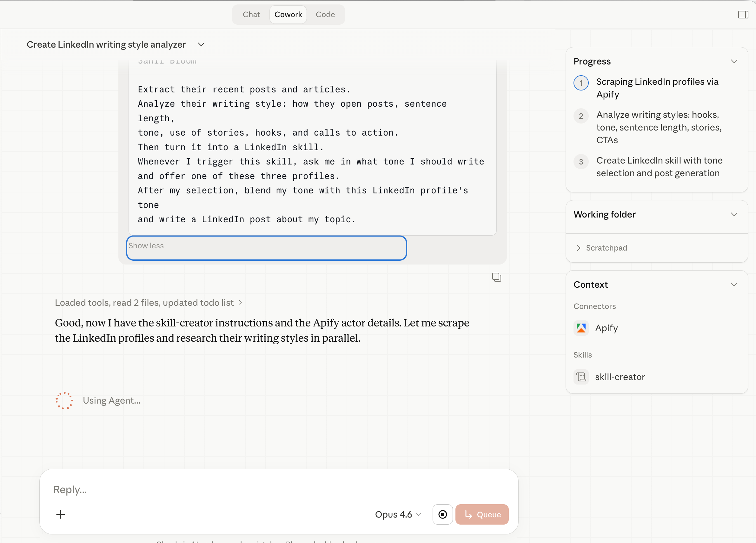Image resolution: width=756 pixels, height=543 pixels.
Task: Click the Show less button
Action: 266,248
